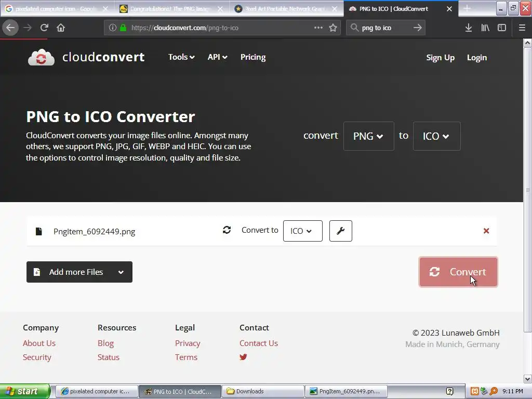
Task: Open a new browser tab
Action: point(467,8)
